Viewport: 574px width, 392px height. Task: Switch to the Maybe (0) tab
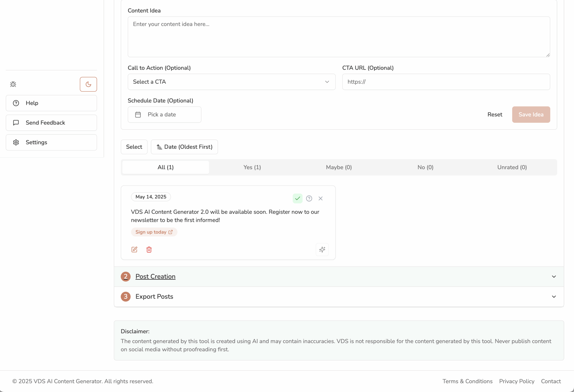point(339,167)
